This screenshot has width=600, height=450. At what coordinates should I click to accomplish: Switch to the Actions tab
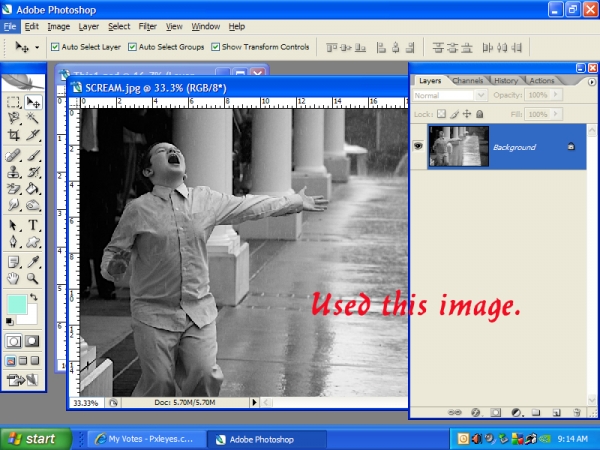pos(542,80)
